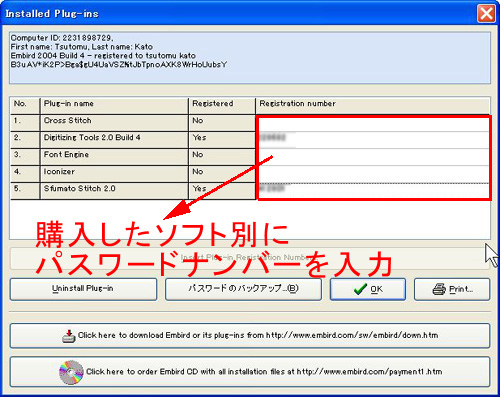Viewport: 500px width, 397px height.
Task: Click the download icon beside Embird download text
Action: [69, 336]
